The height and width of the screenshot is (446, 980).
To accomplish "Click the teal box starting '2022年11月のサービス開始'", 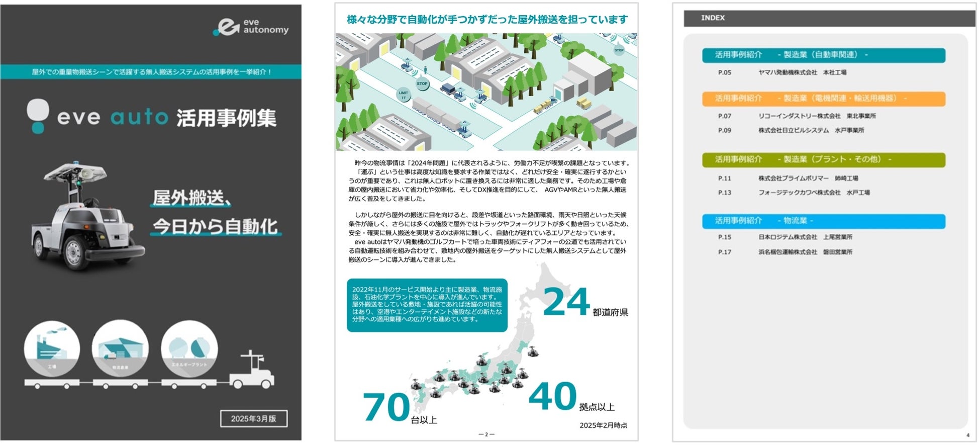I will tap(427, 305).
